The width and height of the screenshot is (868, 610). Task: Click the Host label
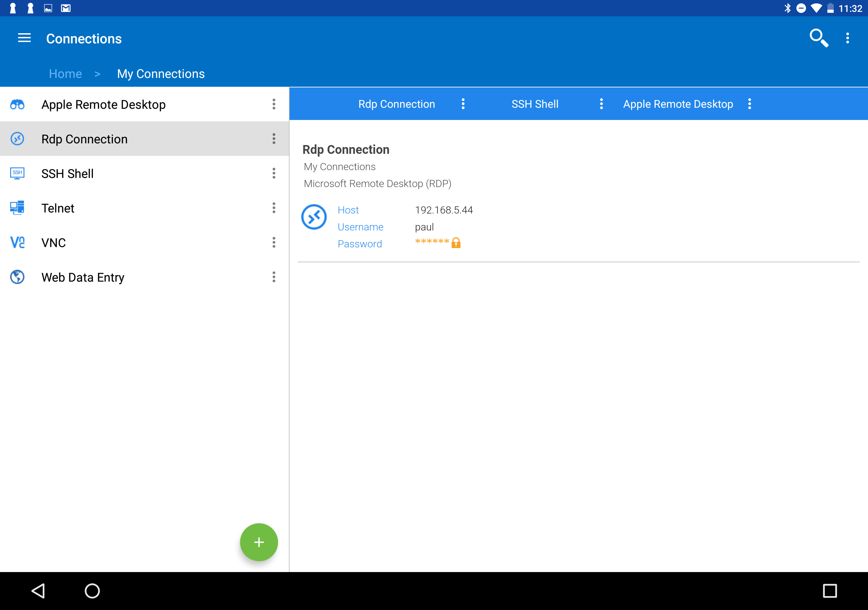pyautogui.click(x=348, y=210)
